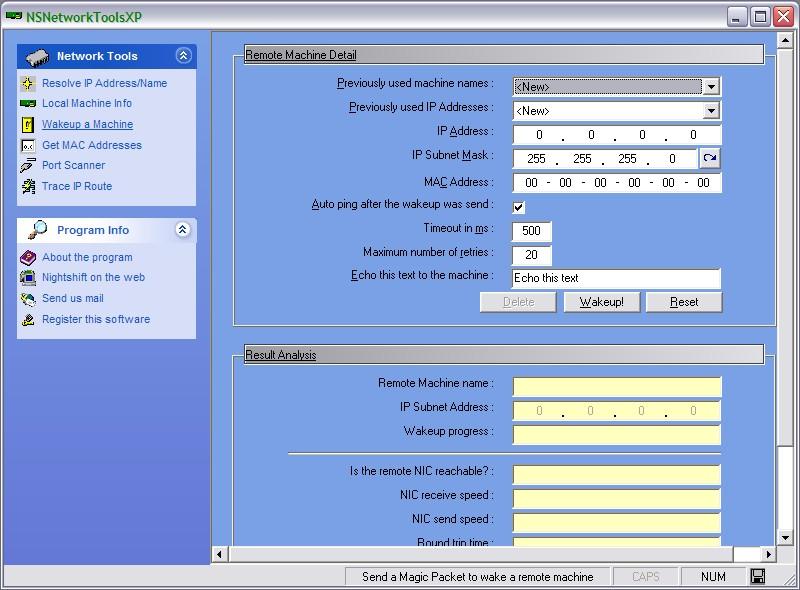This screenshot has height=590, width=800.
Task: Open Resolve IP Address/Name tool
Action: pos(105,83)
